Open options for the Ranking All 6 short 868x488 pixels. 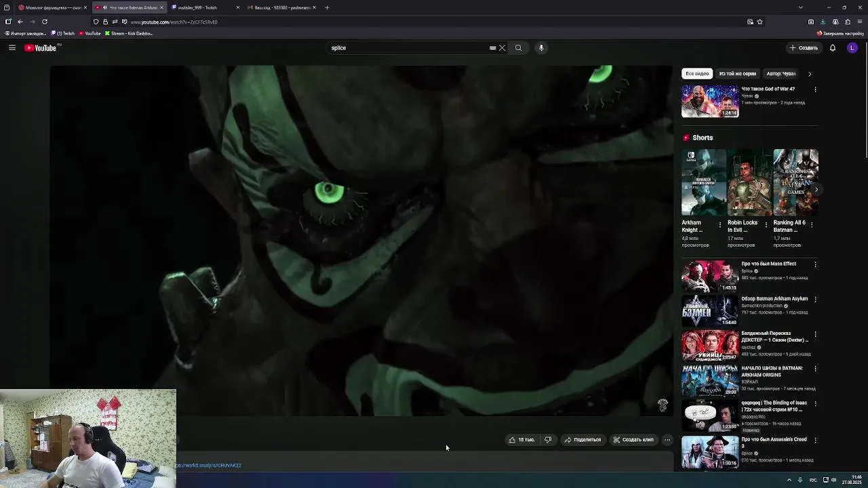coord(812,224)
